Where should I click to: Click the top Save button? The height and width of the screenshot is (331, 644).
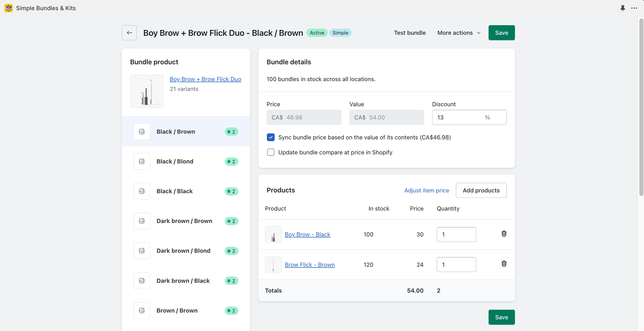click(501, 33)
